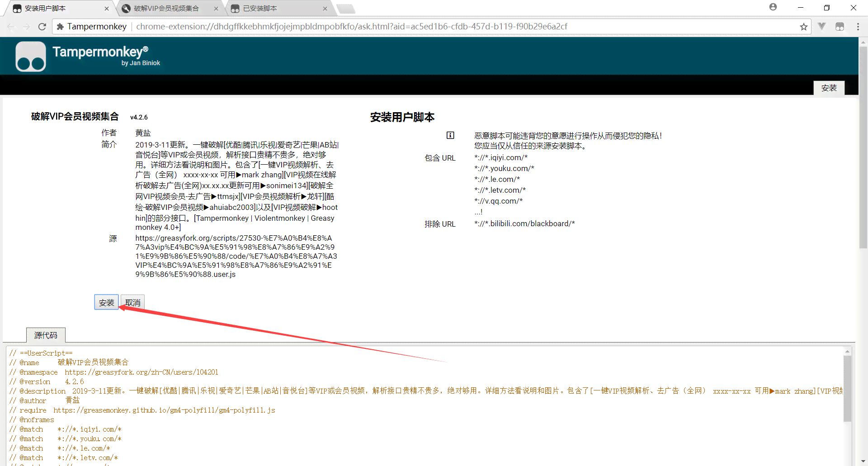The image size is (868, 466).
Task: Click the @version 4.2.6 line in source
Action: 47,381
